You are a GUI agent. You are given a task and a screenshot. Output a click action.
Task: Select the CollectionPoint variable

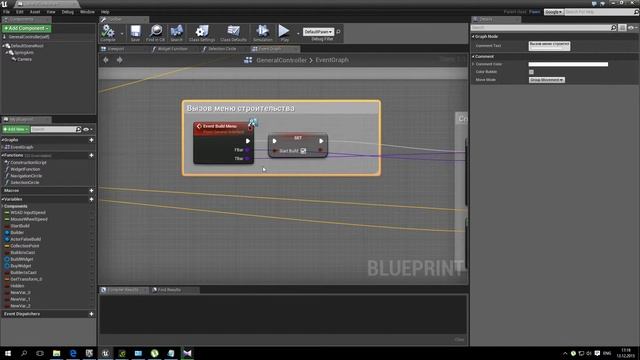tap(25, 246)
